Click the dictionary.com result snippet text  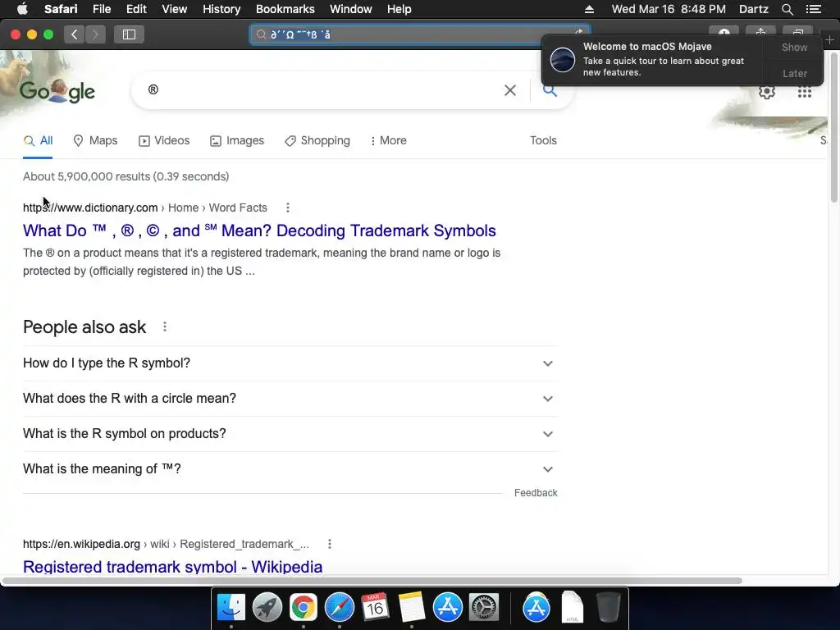click(262, 262)
